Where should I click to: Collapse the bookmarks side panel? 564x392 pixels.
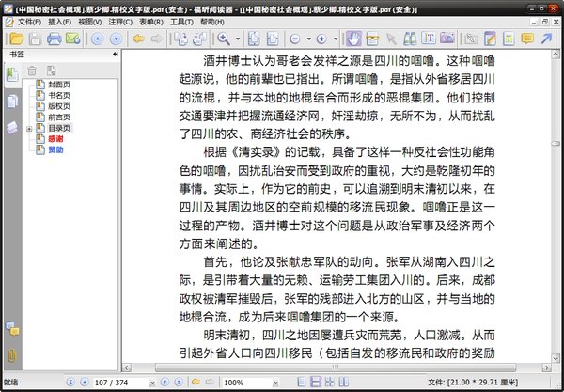(115, 55)
